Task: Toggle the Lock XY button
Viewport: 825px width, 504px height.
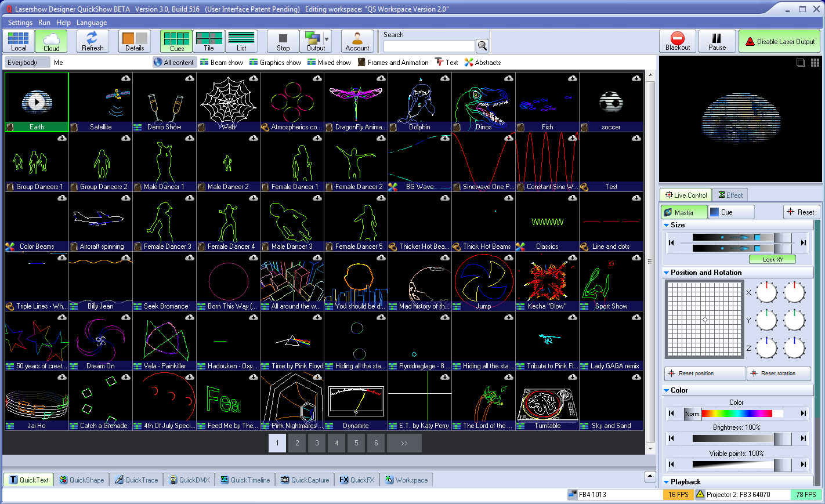Action: (x=772, y=259)
